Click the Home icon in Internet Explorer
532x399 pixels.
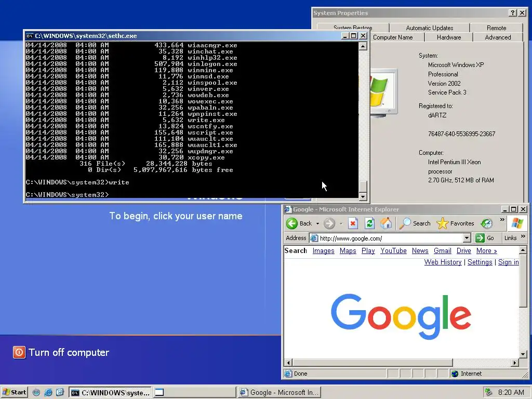(386, 223)
